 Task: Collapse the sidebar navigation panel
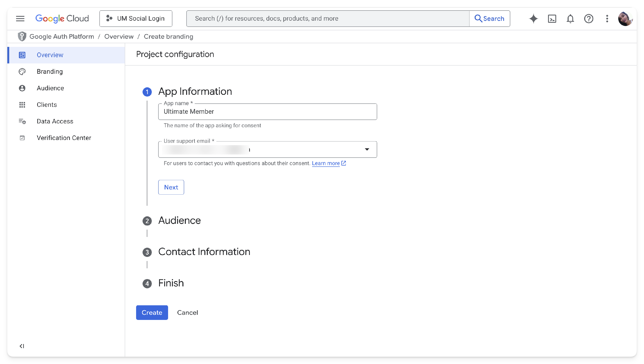[x=22, y=346]
